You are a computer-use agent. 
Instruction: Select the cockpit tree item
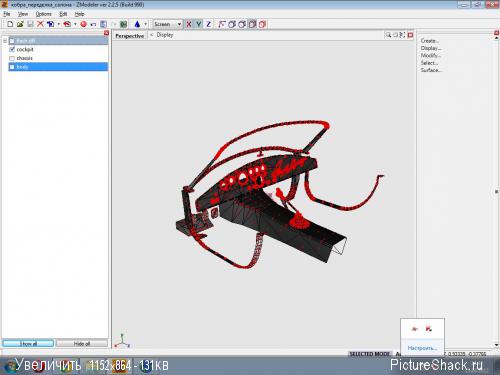click(x=25, y=49)
